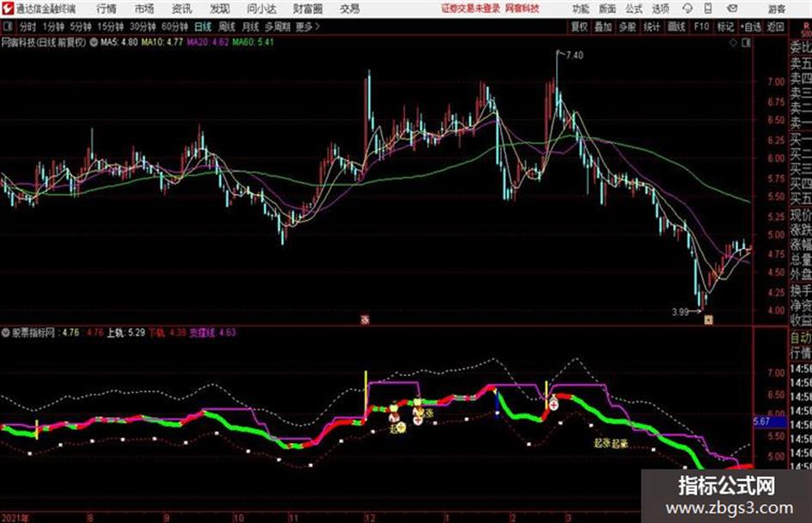Switch to the 月线 monthly chart tab

(x=251, y=27)
